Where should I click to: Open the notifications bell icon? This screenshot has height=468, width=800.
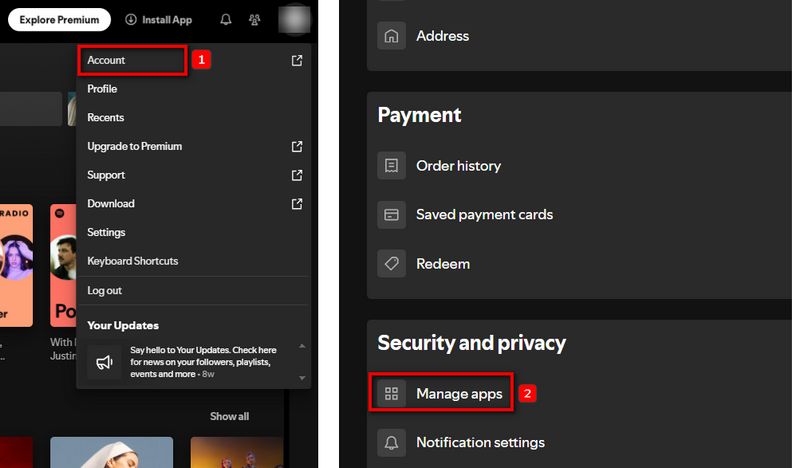pos(226,20)
